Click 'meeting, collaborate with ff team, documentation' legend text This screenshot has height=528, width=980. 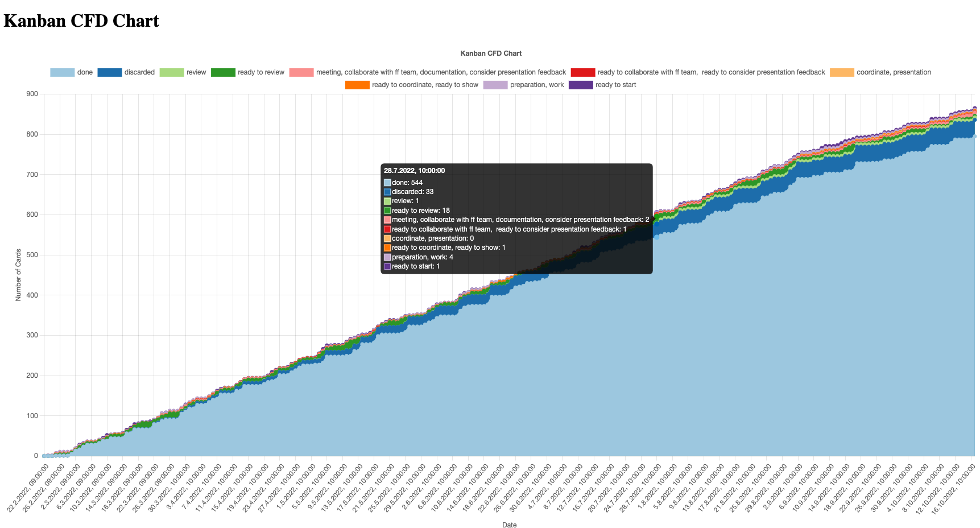coord(441,72)
